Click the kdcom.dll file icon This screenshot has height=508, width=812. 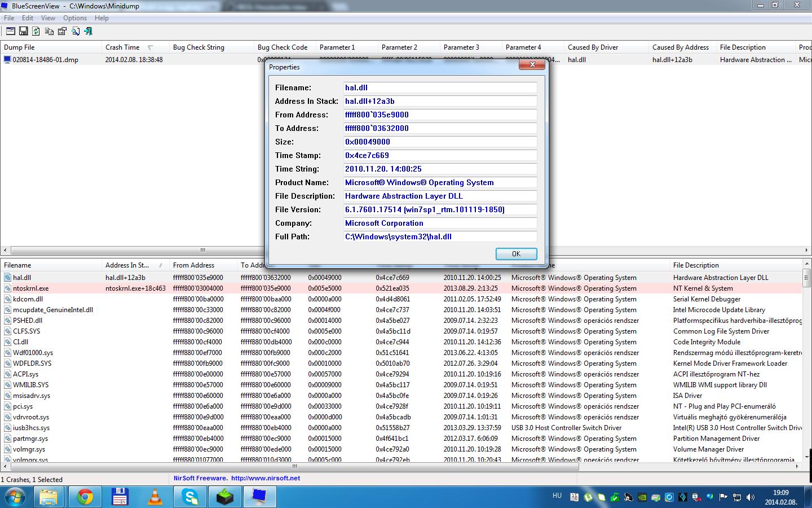[7, 299]
